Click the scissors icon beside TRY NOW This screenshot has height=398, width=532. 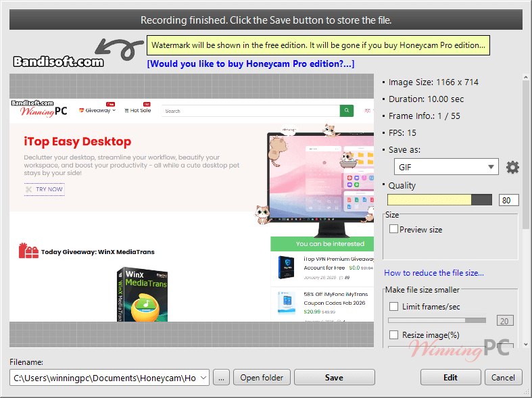click(x=29, y=189)
